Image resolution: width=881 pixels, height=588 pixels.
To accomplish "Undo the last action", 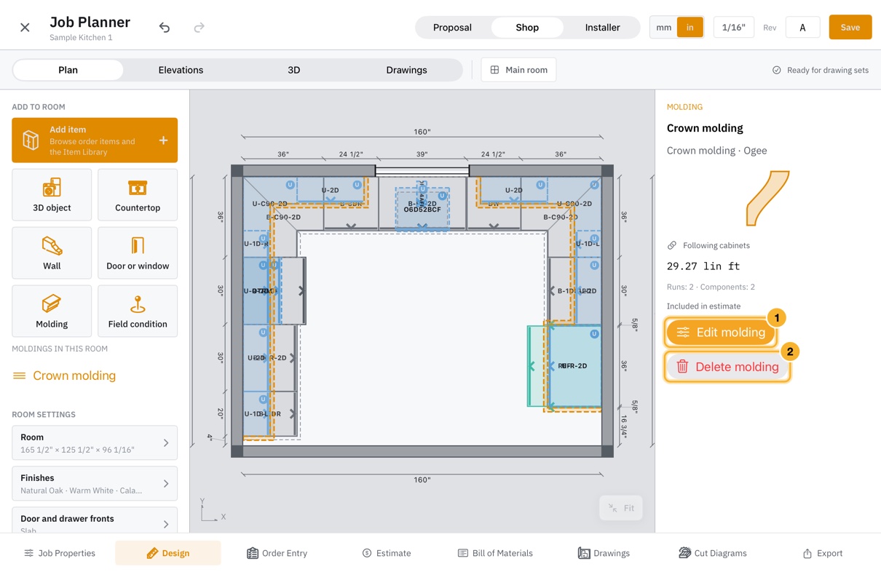I will click(165, 28).
